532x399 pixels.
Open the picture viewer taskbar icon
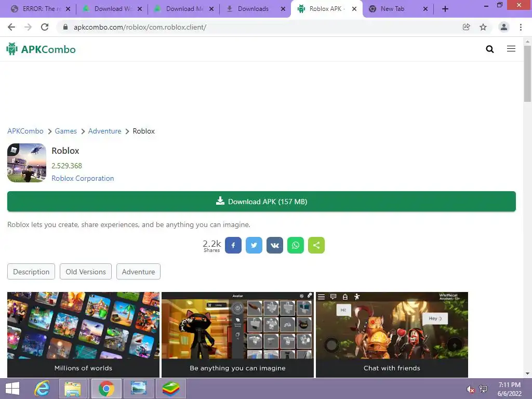138,389
